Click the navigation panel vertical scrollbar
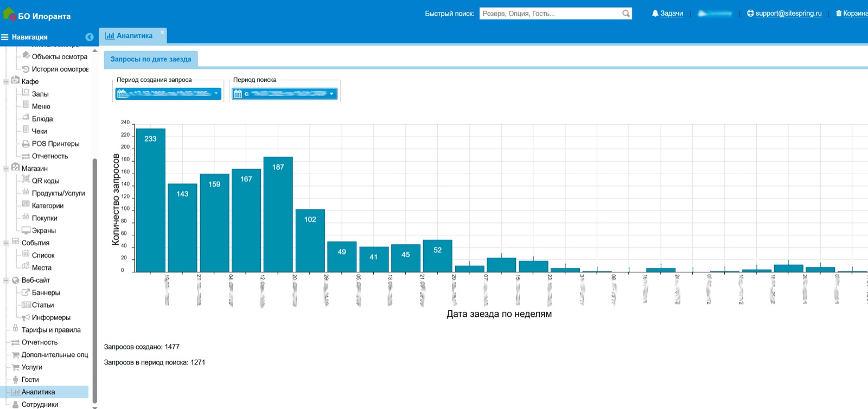Image resolution: width=868 pixels, height=409 pixels. coord(95,280)
